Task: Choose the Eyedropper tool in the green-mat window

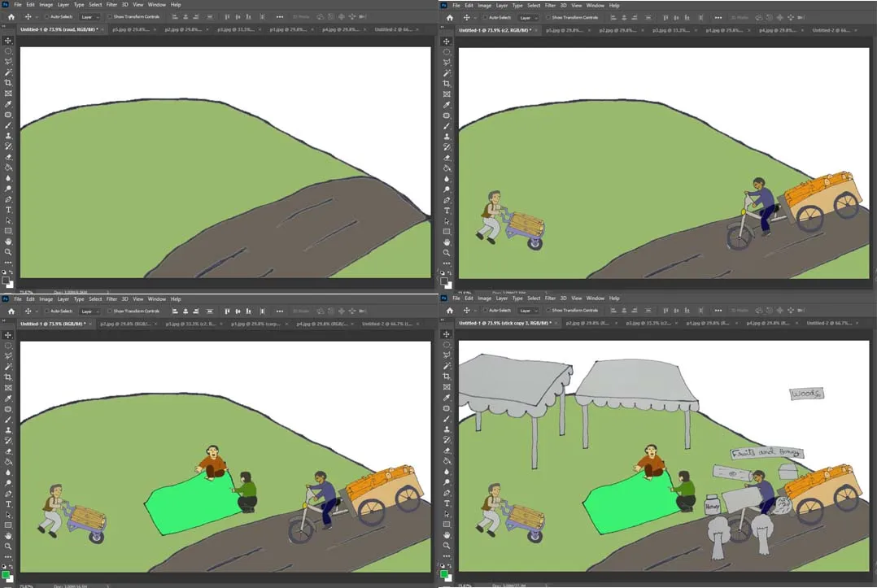Action: pos(8,399)
